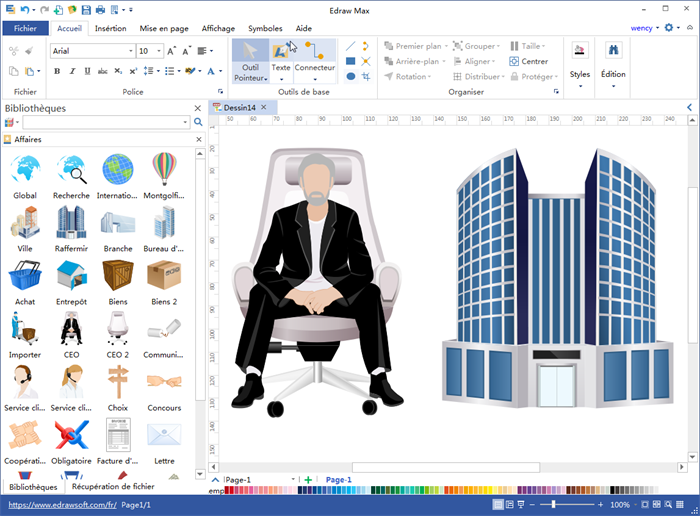The height and width of the screenshot is (516, 700).
Task: Switch to the Mise en page tab
Action: [x=162, y=29]
